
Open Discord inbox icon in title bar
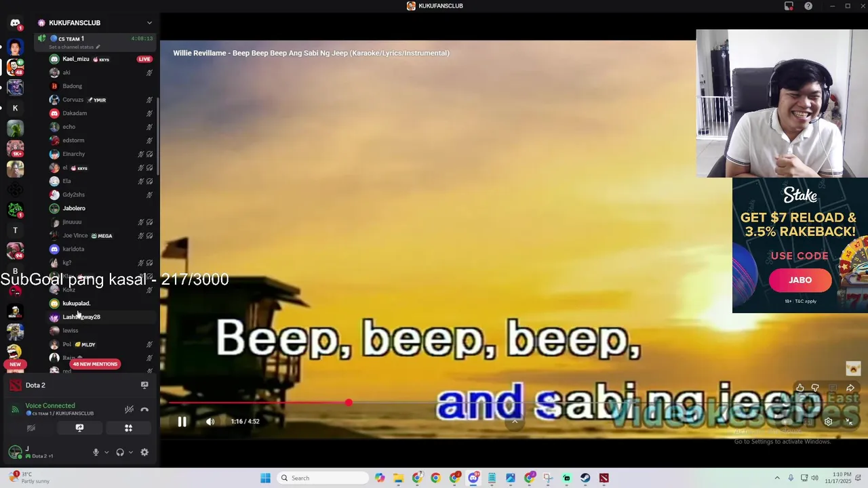[789, 6]
